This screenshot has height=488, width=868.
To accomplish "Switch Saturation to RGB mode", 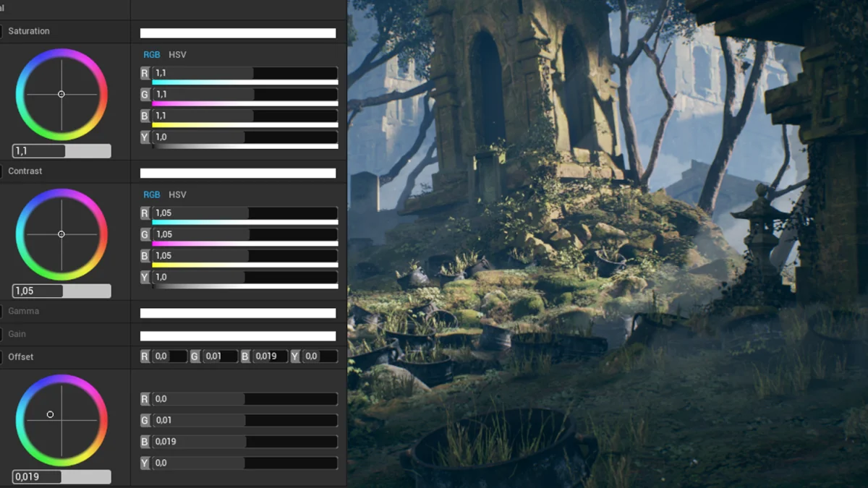I will pos(151,55).
